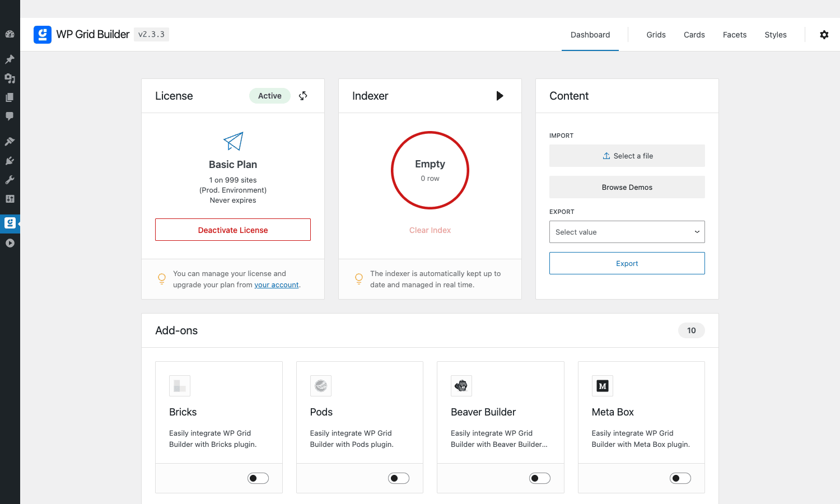Go to the Cards tab
Viewport: 840px width, 504px height.
(x=694, y=35)
